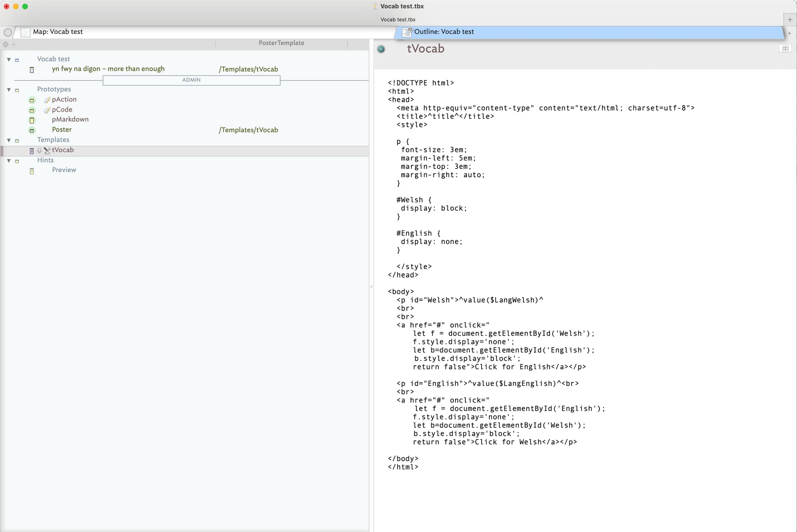Click the pAction badge icon

click(47, 100)
